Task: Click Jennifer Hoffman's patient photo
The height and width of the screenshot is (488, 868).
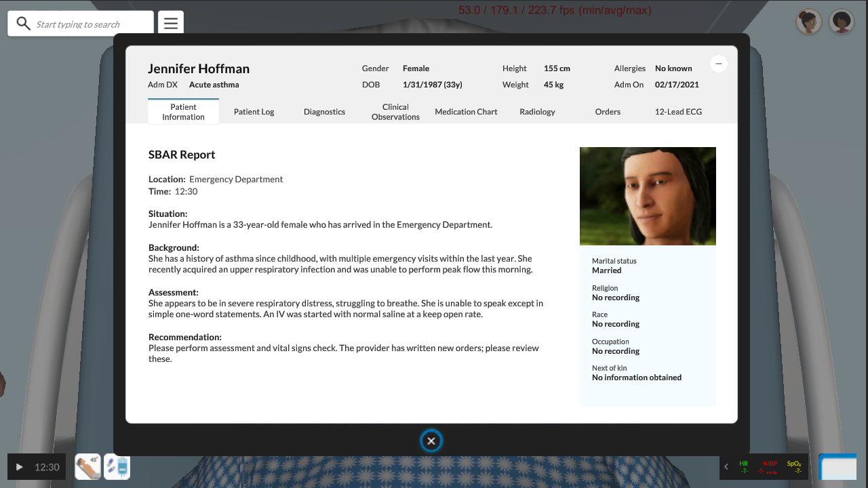Action: pyautogui.click(x=648, y=196)
